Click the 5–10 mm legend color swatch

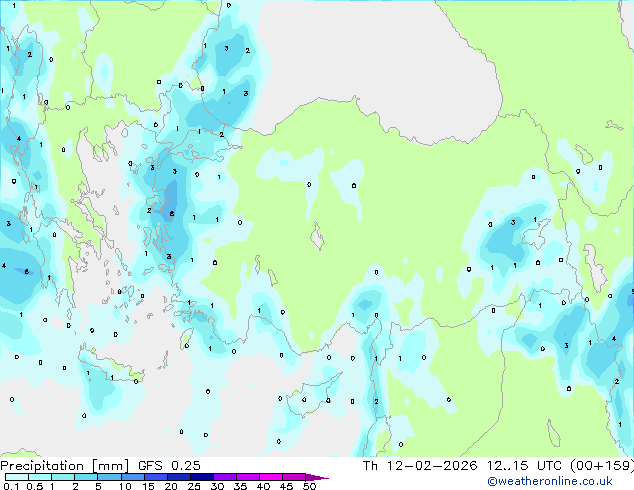(109, 477)
